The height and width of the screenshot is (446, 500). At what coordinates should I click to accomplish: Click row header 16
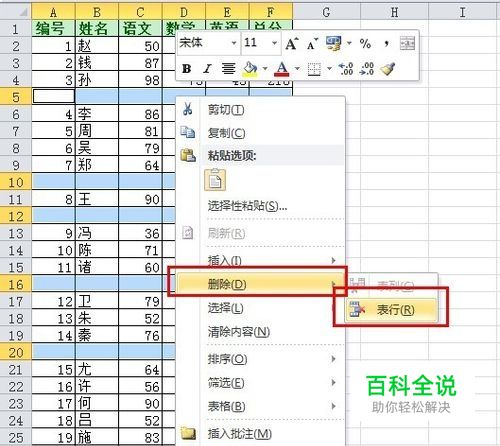tap(16, 285)
